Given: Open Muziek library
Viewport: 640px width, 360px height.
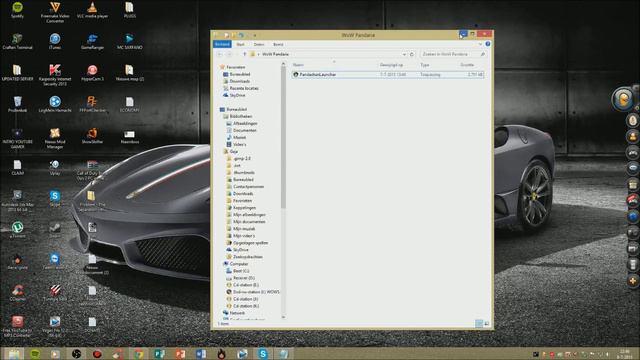Looking at the screenshot, I should pos(239,138).
